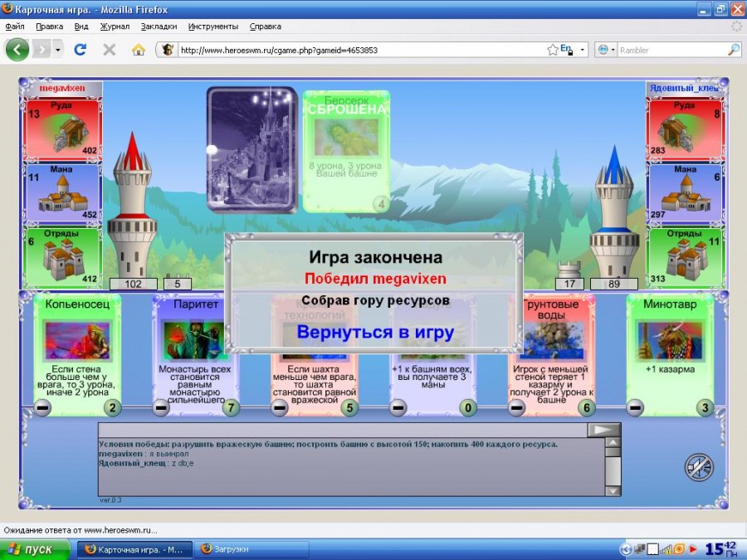Click the wall value 17
This screenshot has width=747, height=560.
[569, 285]
